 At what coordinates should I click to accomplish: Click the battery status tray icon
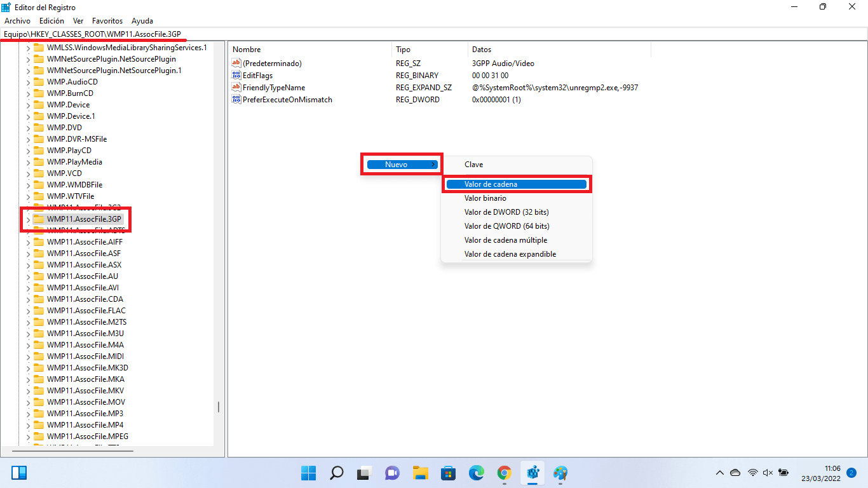(783, 473)
